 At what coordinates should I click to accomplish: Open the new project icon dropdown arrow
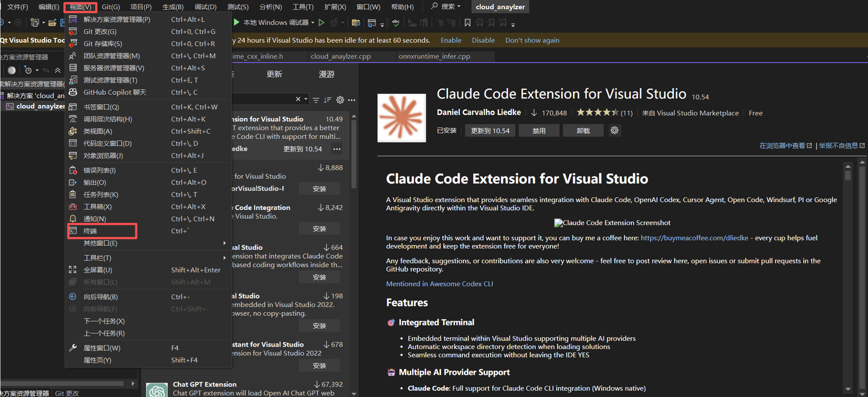pyautogui.click(x=43, y=23)
